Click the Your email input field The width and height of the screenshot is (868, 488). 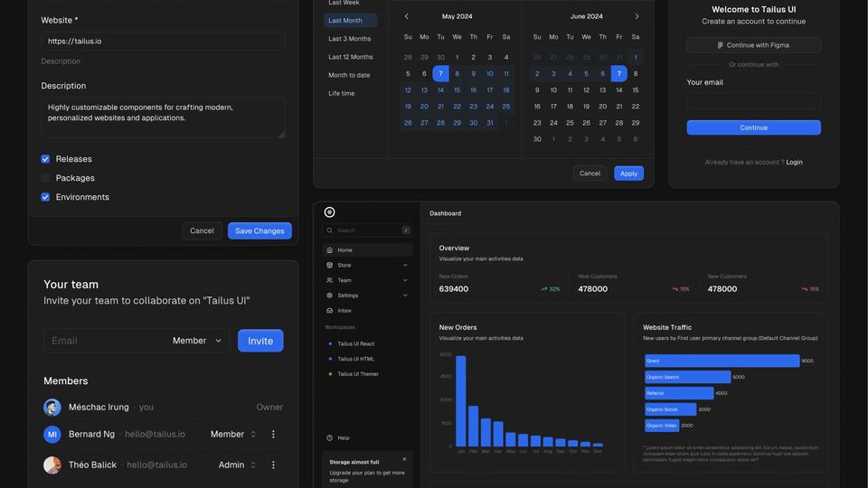(753, 100)
